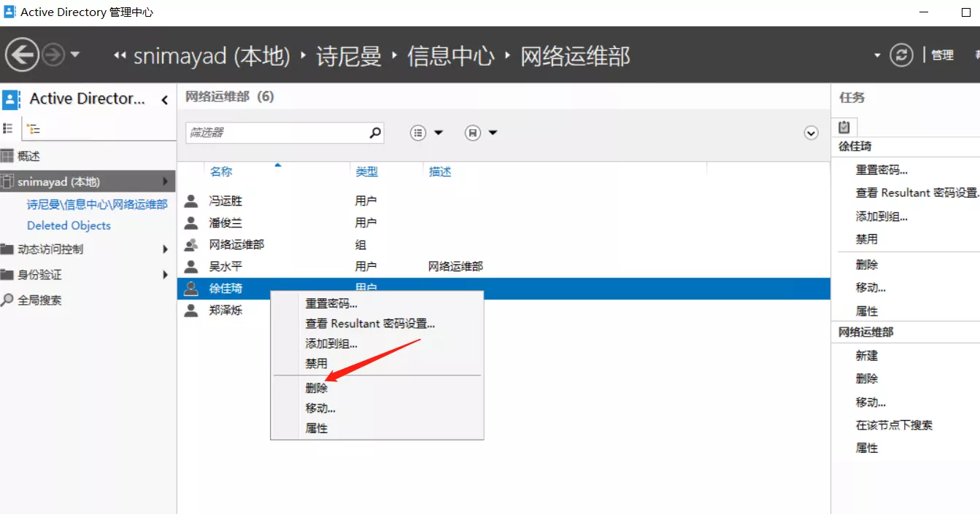The width and height of the screenshot is (980, 514).
Task: Switch to list view icon in sidebar
Action: 8,128
